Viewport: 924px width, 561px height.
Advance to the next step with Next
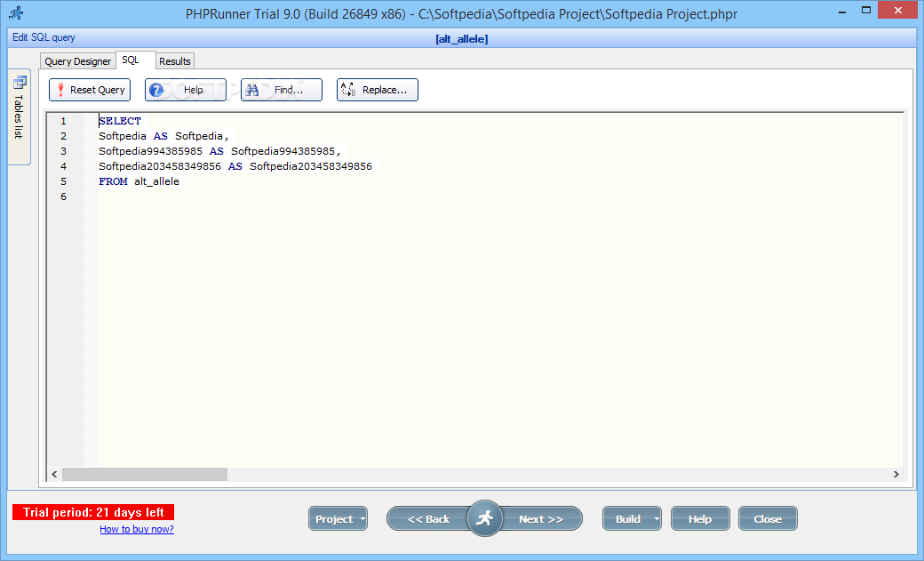tap(541, 519)
